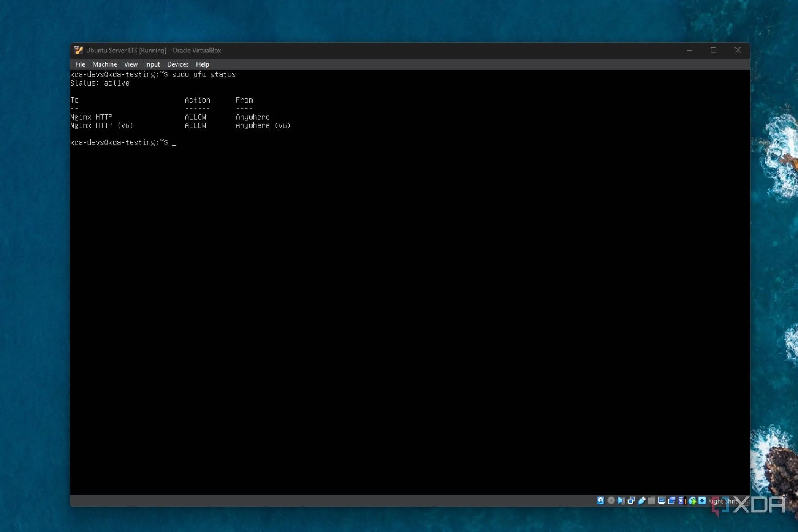Click the terminal cursor at the last prompt
This screenshot has height=532, width=798.
174,145
